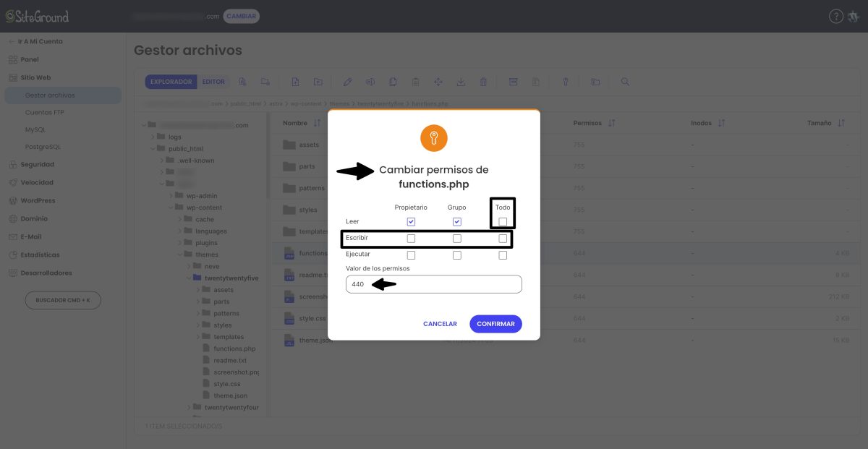
Task: Open help via the question mark icon
Action: click(x=835, y=16)
